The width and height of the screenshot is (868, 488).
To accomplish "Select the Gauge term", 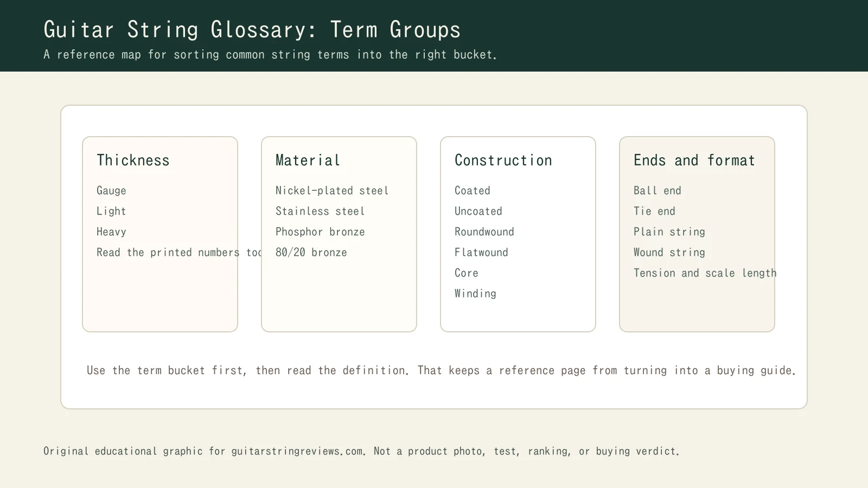I will 111,190.
